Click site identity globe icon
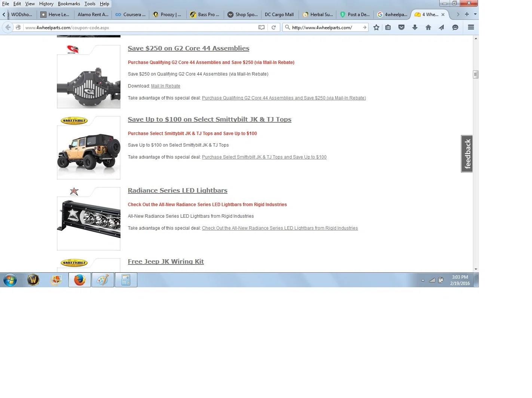 tap(18, 27)
